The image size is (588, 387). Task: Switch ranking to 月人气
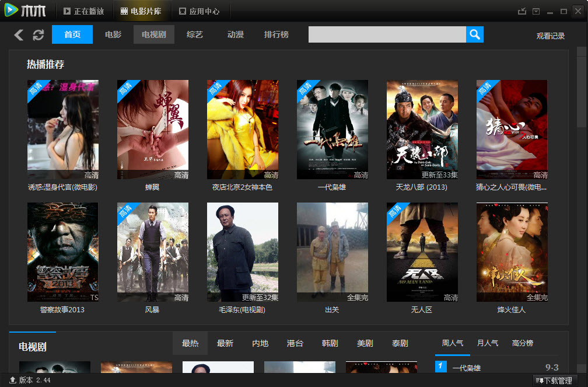click(488, 343)
